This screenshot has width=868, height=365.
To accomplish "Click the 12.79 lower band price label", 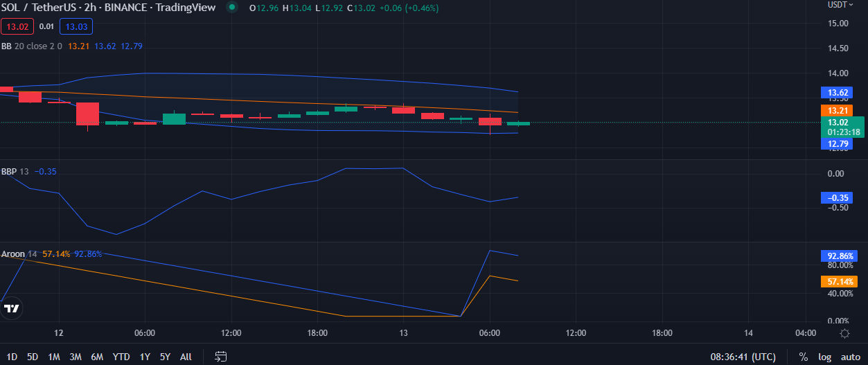I will coord(835,144).
